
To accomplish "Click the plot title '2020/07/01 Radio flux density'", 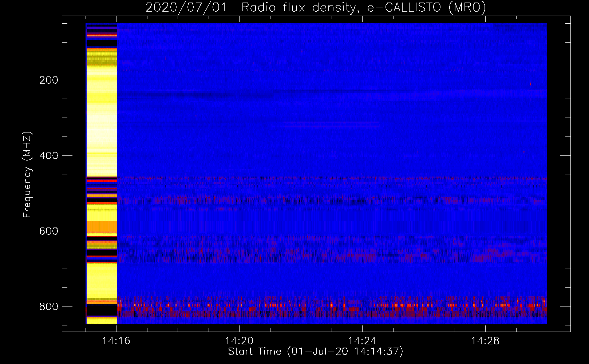I will pos(250,7).
